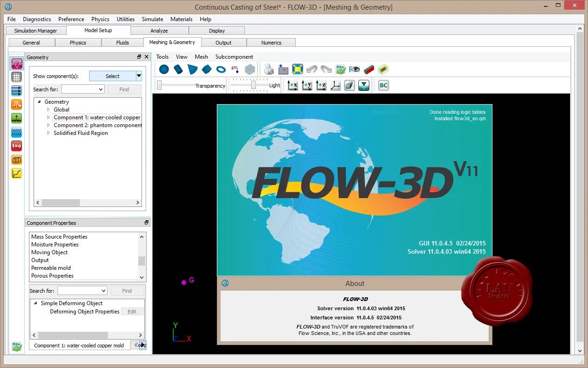The height and width of the screenshot is (368, 588).
Task: Set view along the +x axis
Action: (x=293, y=85)
